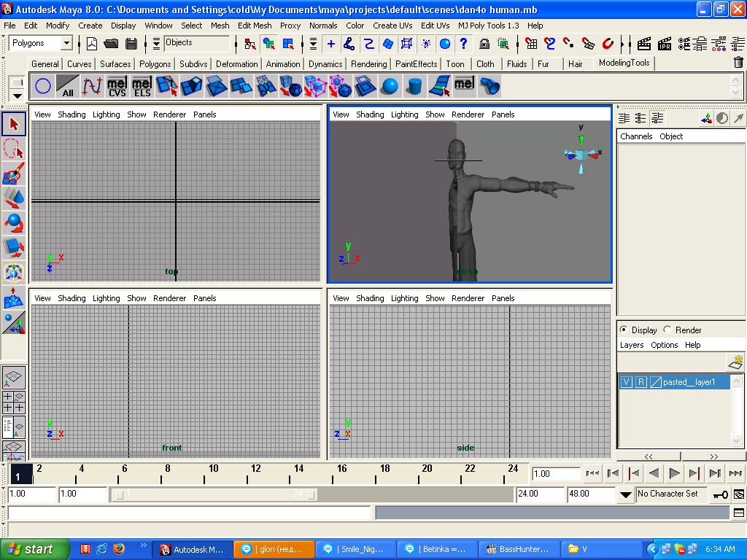Click the NURBS circle shelf icon
747x560 pixels.
tap(43, 86)
